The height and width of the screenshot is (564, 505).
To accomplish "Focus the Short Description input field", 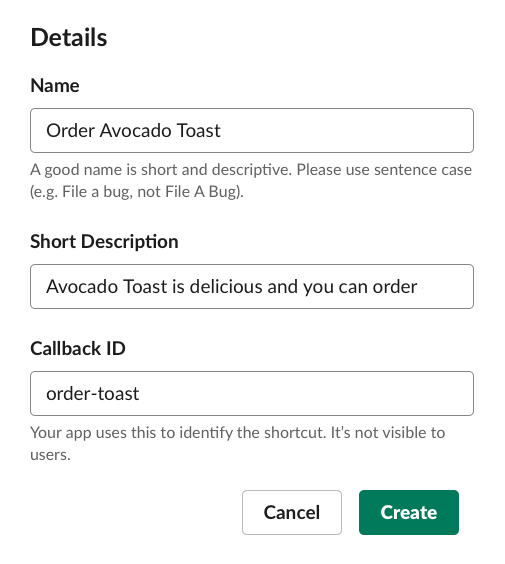I will (x=252, y=286).
